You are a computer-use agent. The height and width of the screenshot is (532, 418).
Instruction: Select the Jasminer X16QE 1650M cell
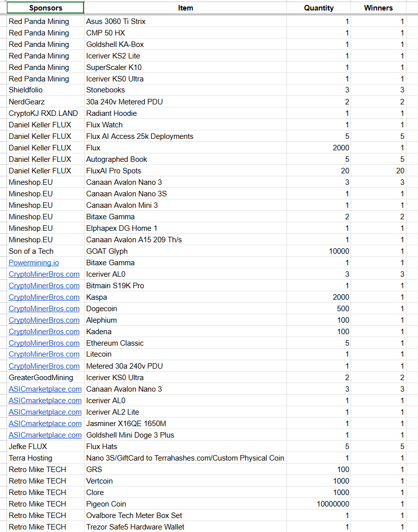[x=185, y=424]
